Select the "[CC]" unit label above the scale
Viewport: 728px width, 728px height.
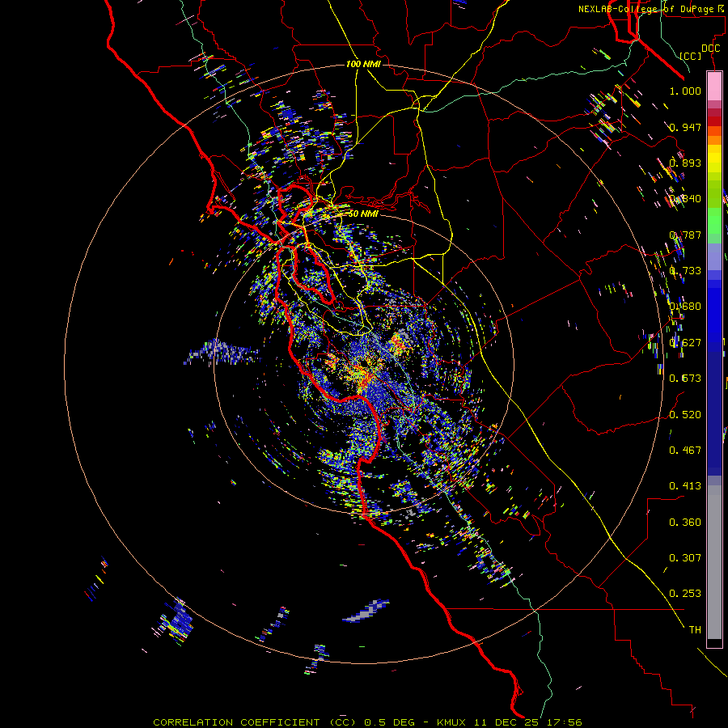[691, 56]
